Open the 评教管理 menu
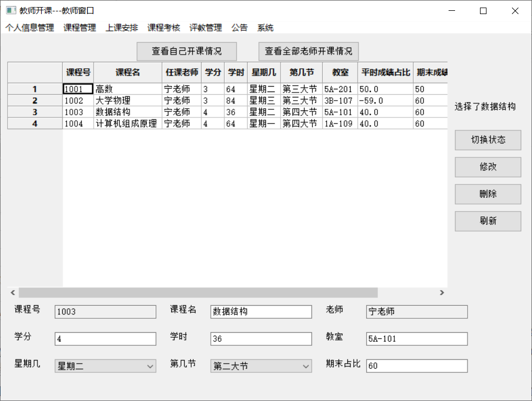 click(x=206, y=28)
